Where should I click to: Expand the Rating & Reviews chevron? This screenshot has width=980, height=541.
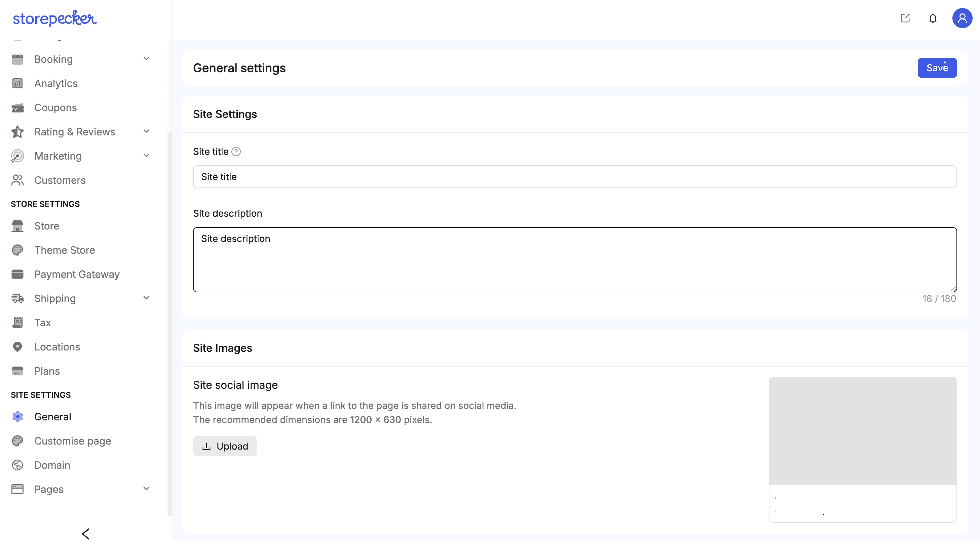tap(147, 131)
